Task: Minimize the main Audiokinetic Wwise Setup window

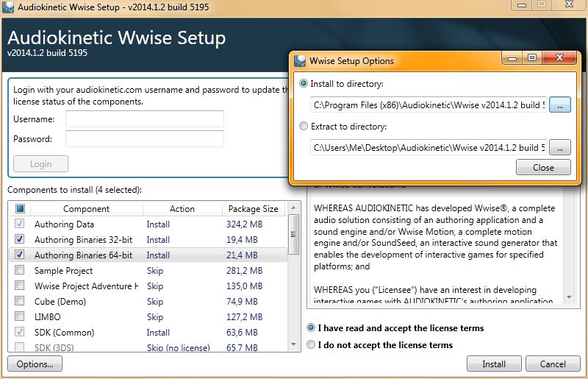Action: click(x=522, y=5)
